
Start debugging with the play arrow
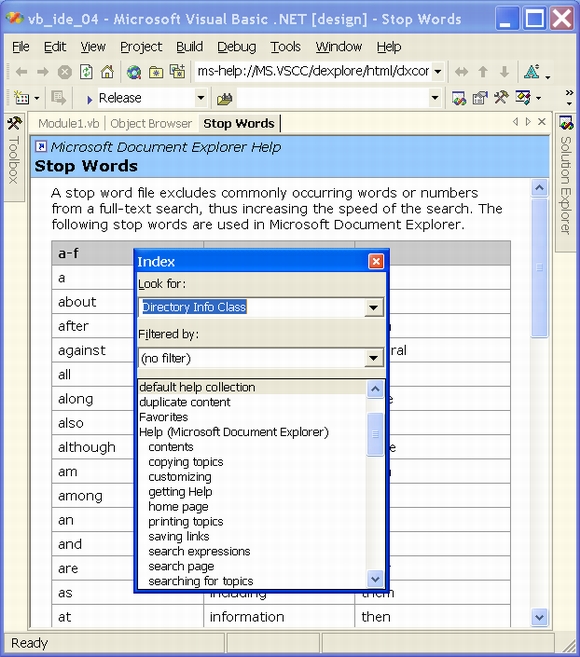click(89, 99)
